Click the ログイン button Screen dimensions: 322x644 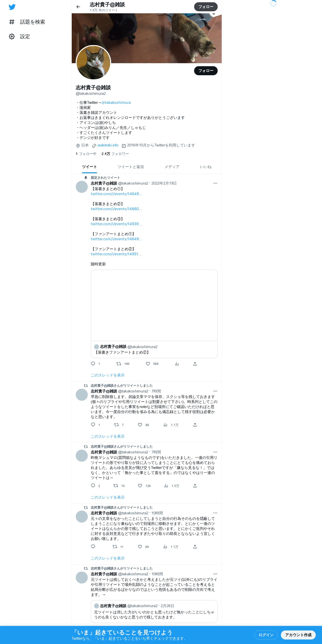tap(266, 635)
